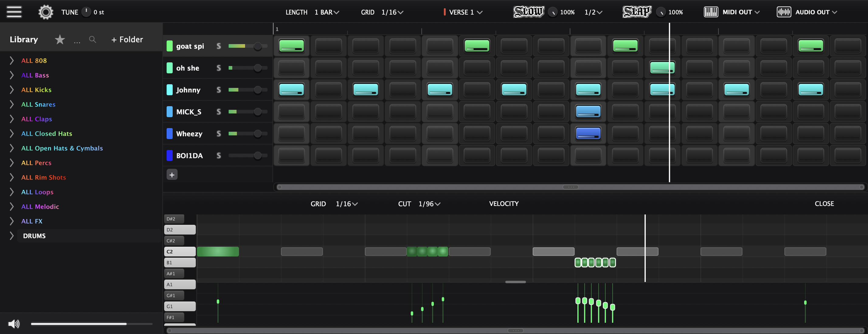The image size is (868, 334).
Task: Solo the Johnny track
Action: tap(219, 90)
